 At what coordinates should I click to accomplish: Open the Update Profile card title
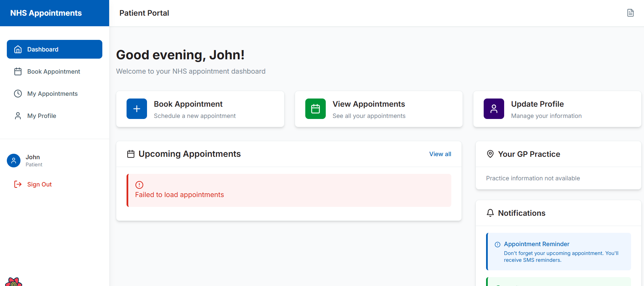(538, 104)
